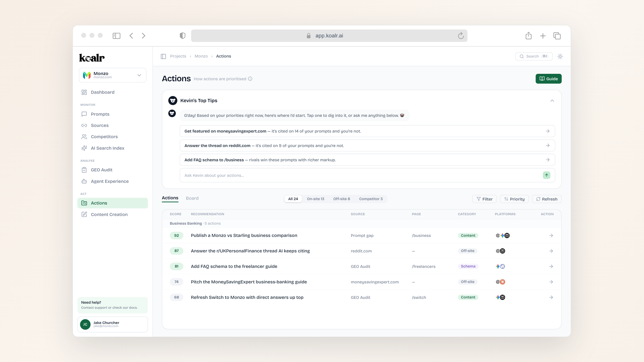This screenshot has width=644, height=362.
Task: Go forward with the browser forward arrow
Action: pos(143,36)
